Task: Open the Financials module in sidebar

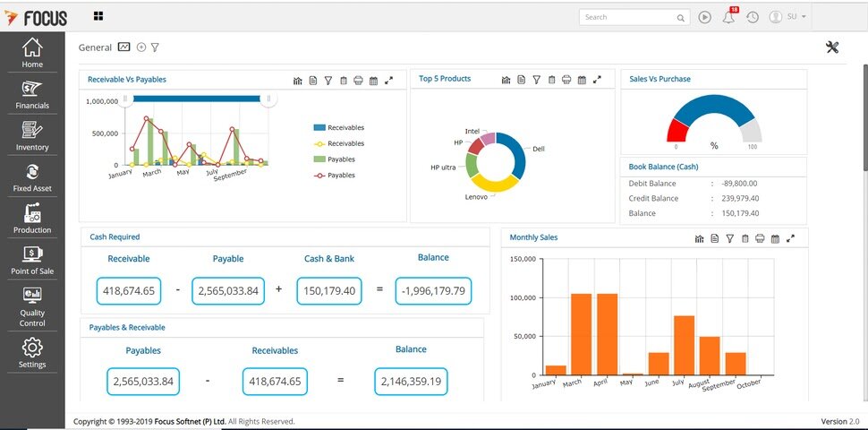Action: pos(32,94)
